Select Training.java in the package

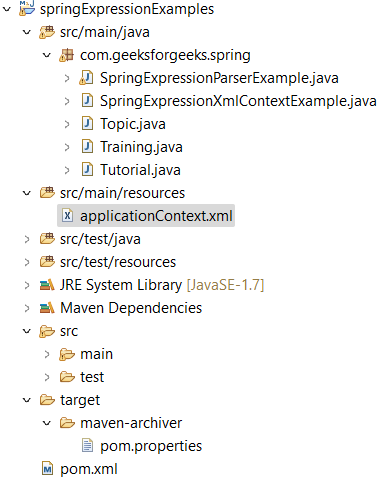141,147
